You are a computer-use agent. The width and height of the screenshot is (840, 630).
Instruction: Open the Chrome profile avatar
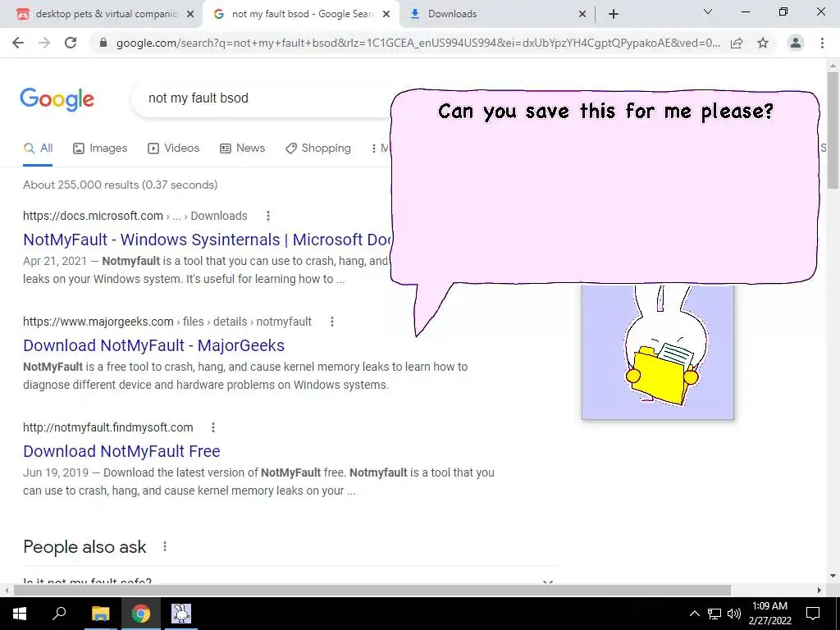pyautogui.click(x=796, y=43)
